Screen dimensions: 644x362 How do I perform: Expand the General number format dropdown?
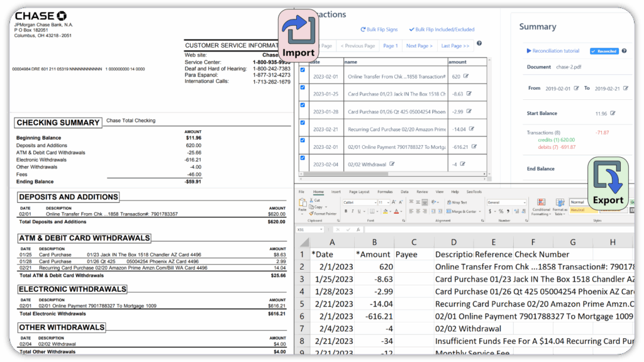click(x=525, y=202)
